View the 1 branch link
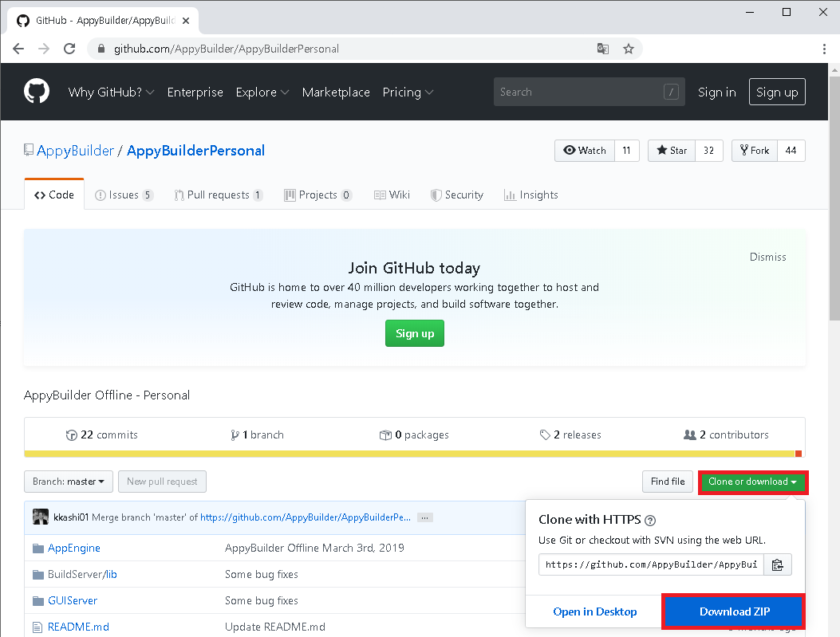840x637 pixels. coord(257,434)
